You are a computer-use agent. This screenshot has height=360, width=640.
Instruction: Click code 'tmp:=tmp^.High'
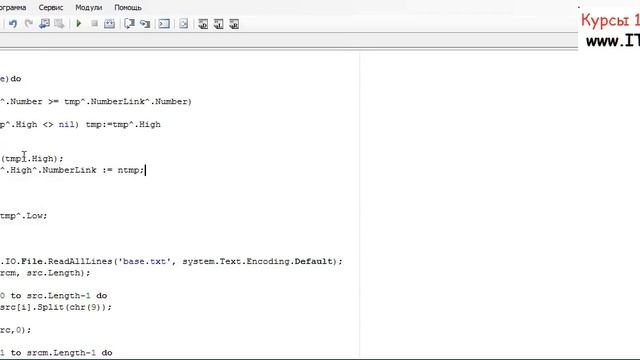tap(123, 124)
